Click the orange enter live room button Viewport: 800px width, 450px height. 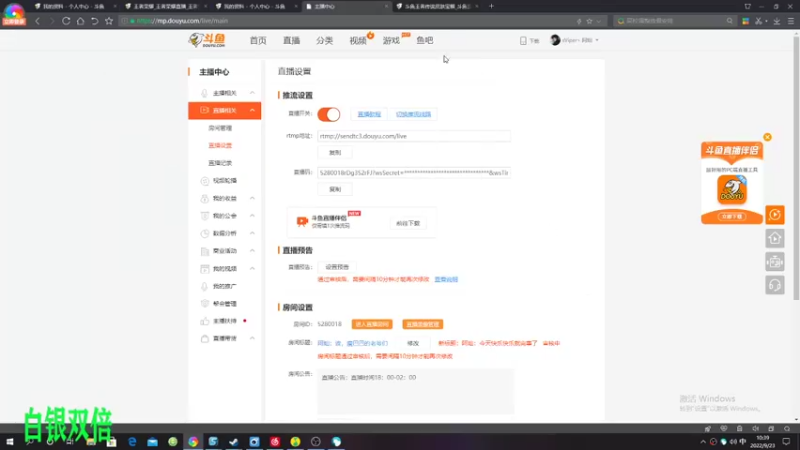click(372, 324)
